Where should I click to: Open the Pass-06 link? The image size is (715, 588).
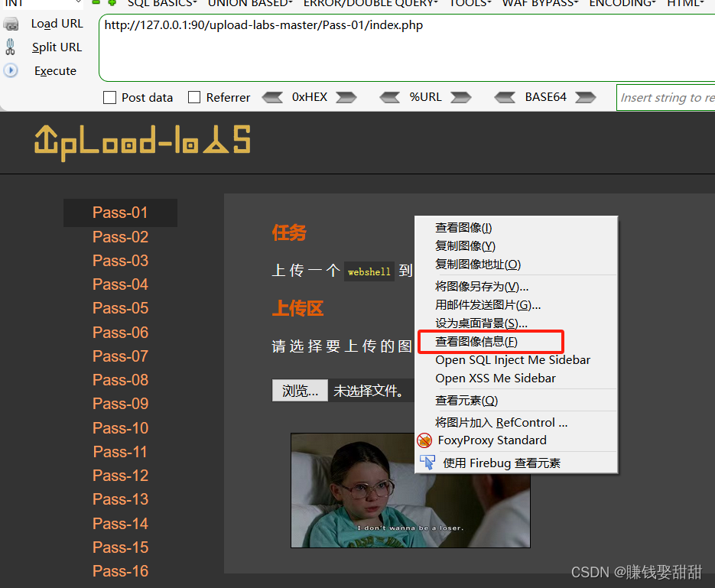(120, 333)
